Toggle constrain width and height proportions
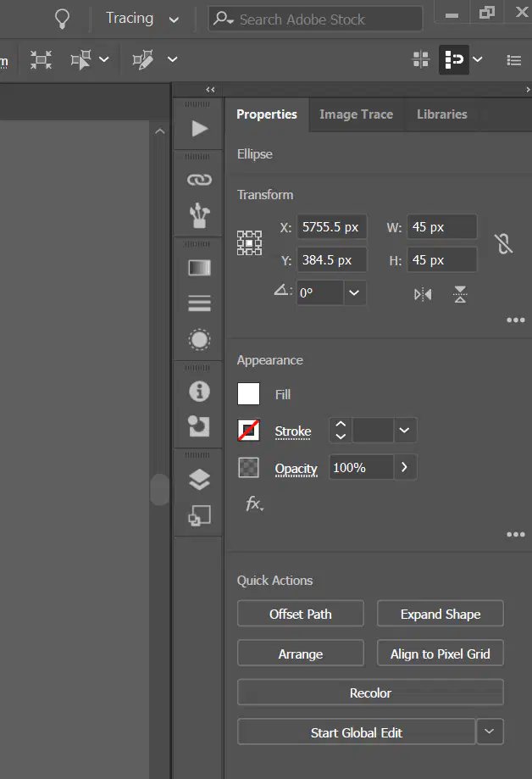The width and height of the screenshot is (532, 779). (503, 244)
